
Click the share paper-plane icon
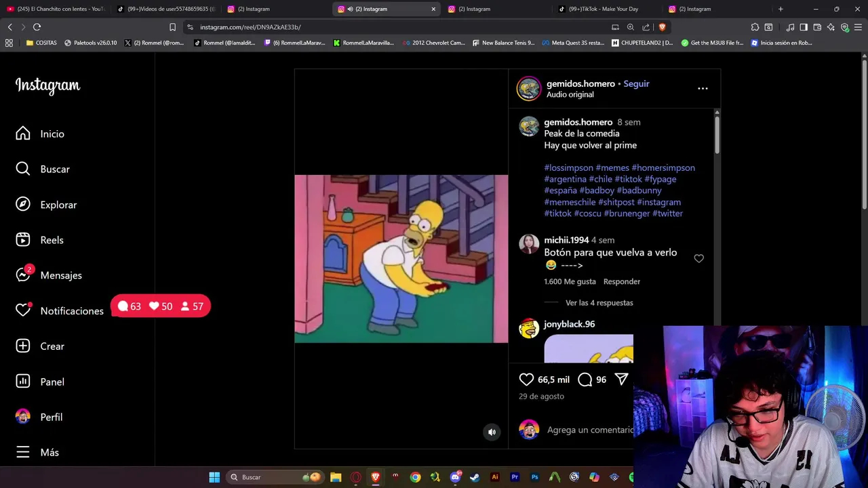click(621, 380)
